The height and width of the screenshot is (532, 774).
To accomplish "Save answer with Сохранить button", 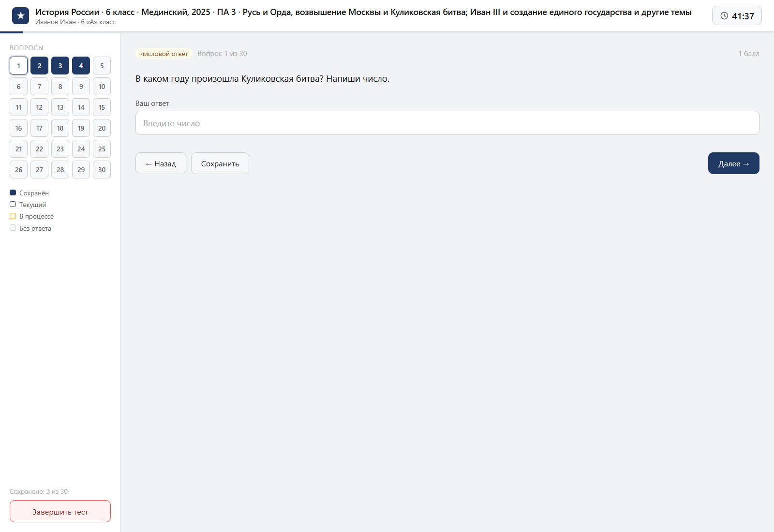I will tap(220, 163).
